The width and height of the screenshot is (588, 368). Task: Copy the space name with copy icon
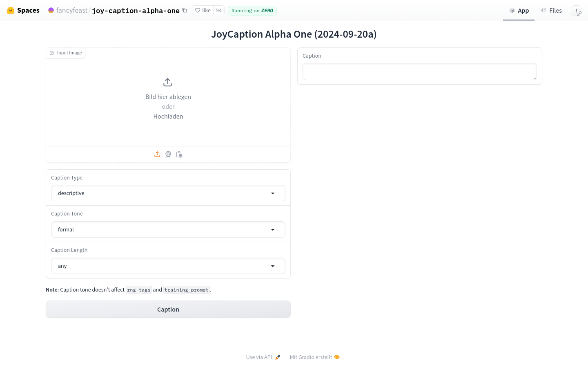pos(185,10)
